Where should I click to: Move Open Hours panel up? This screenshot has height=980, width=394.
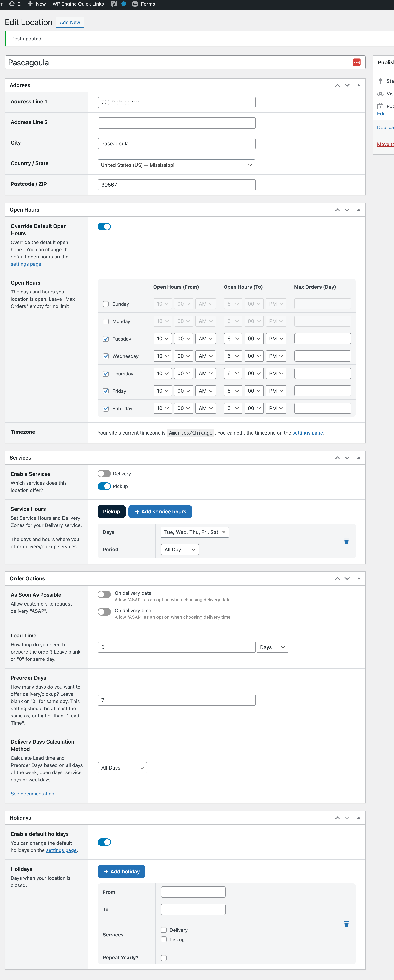pyautogui.click(x=337, y=210)
